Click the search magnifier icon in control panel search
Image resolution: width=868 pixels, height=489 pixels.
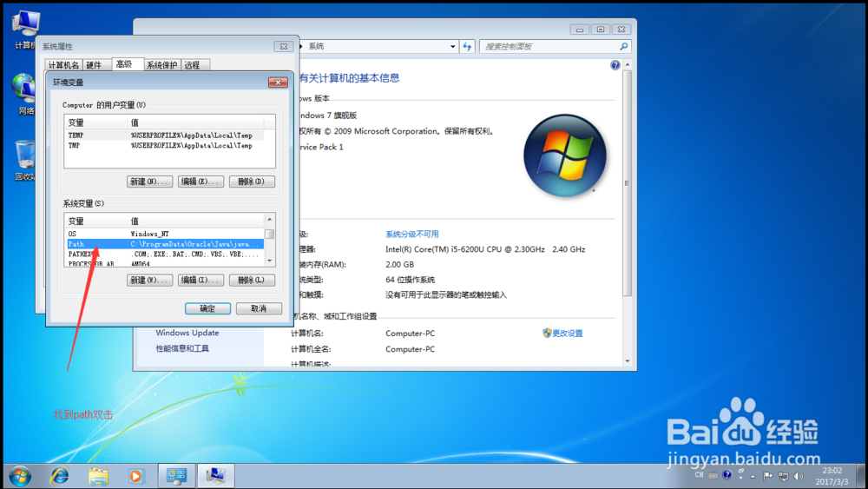pos(624,47)
